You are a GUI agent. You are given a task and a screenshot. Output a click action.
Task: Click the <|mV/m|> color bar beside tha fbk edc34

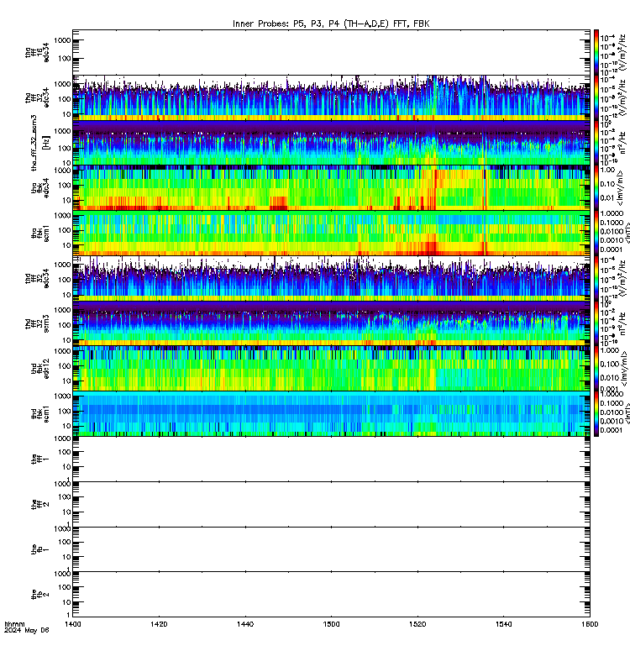[596, 187]
